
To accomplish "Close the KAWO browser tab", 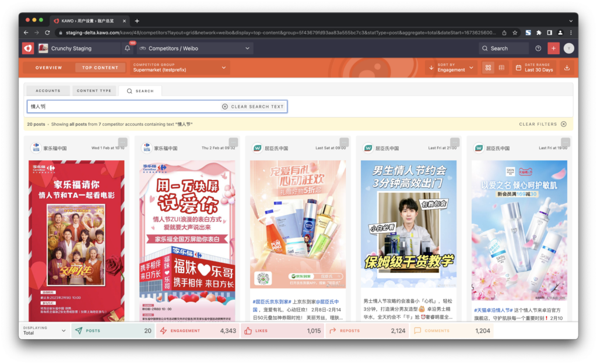I will (x=124, y=21).
